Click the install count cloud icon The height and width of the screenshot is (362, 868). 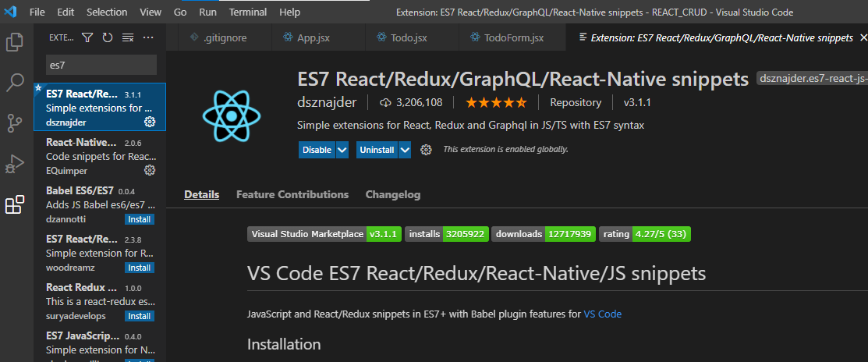pos(385,102)
